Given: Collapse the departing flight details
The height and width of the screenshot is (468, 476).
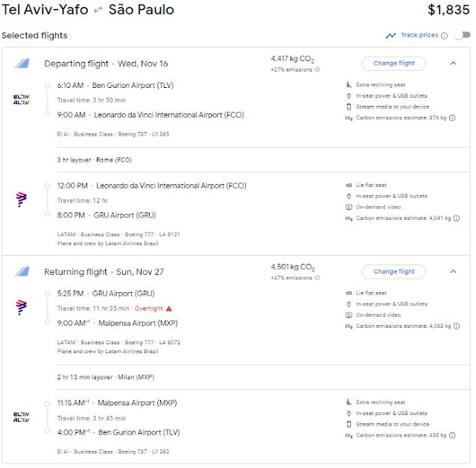Looking at the screenshot, I should (453, 63).
